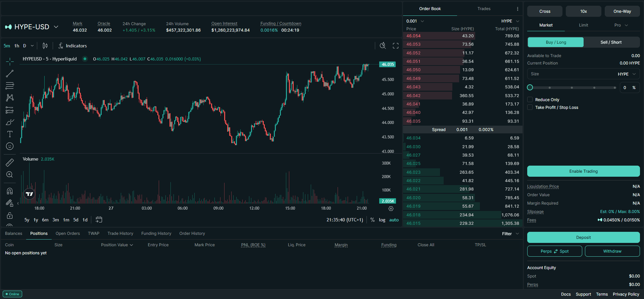This screenshot has width=644, height=299.
Task: Set size slider to 100% mark
Action: (615, 88)
